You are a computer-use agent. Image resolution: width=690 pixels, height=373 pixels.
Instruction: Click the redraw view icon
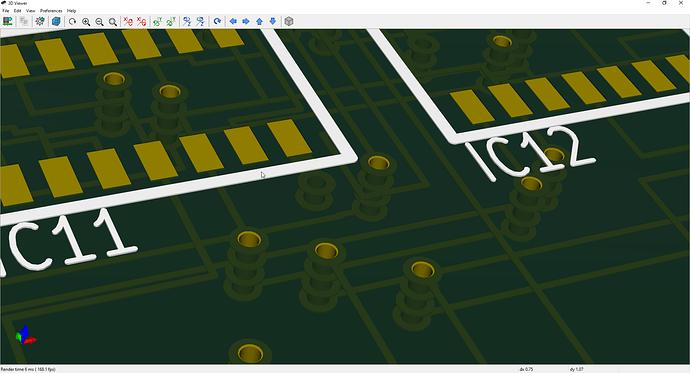pos(73,21)
